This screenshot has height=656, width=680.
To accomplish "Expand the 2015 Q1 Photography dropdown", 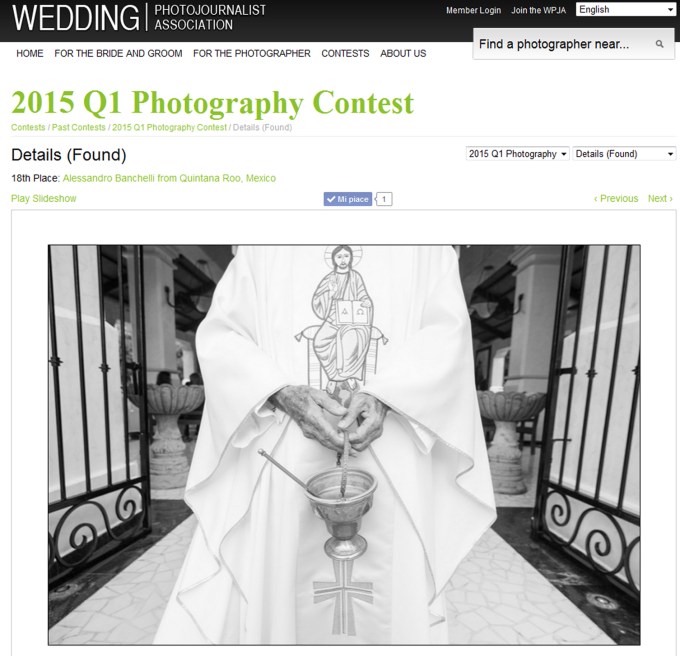I will pos(517,154).
